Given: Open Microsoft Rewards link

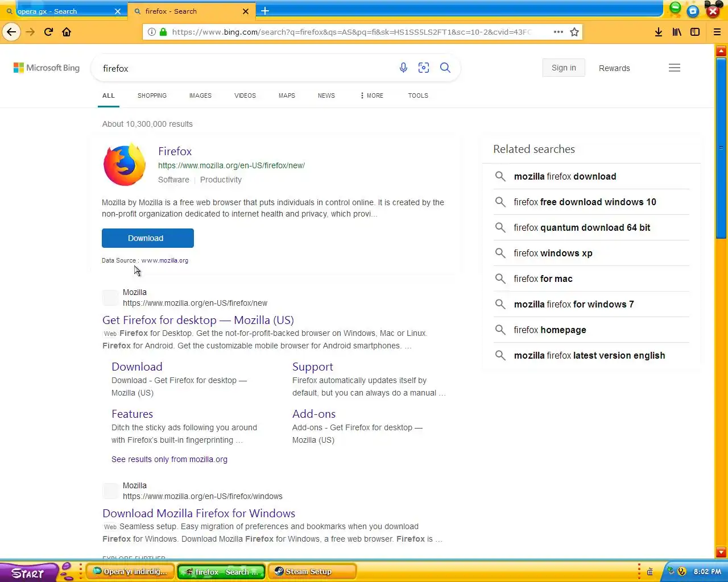Looking at the screenshot, I should (x=614, y=68).
